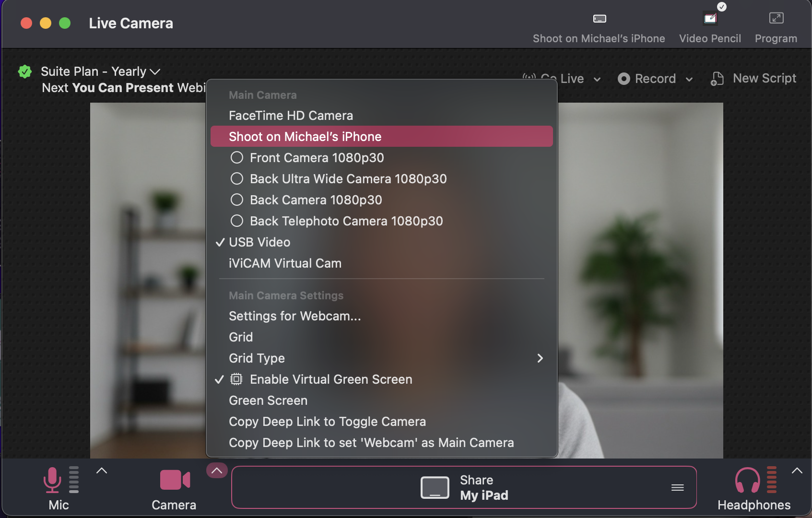Choose the checked USB Video camera

click(382, 242)
